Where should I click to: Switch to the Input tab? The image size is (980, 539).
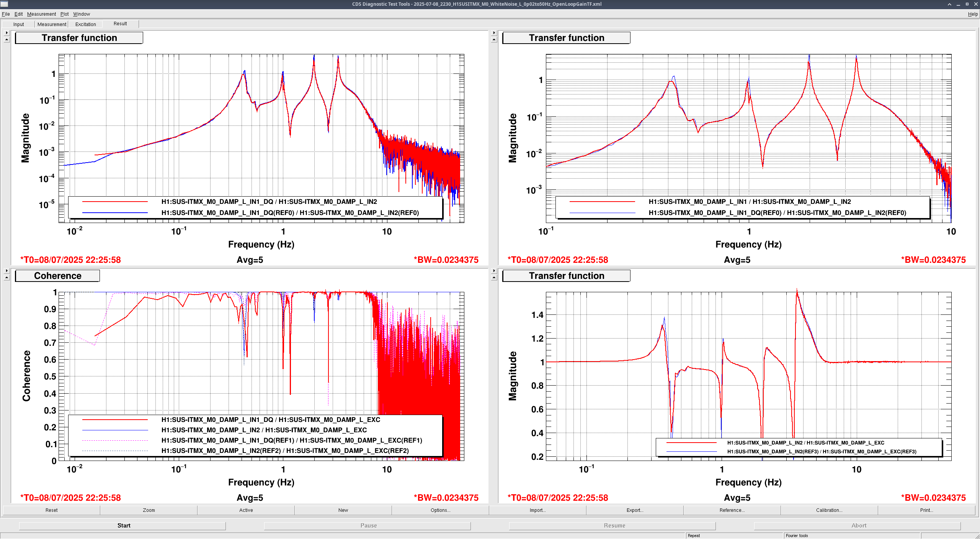pos(18,24)
